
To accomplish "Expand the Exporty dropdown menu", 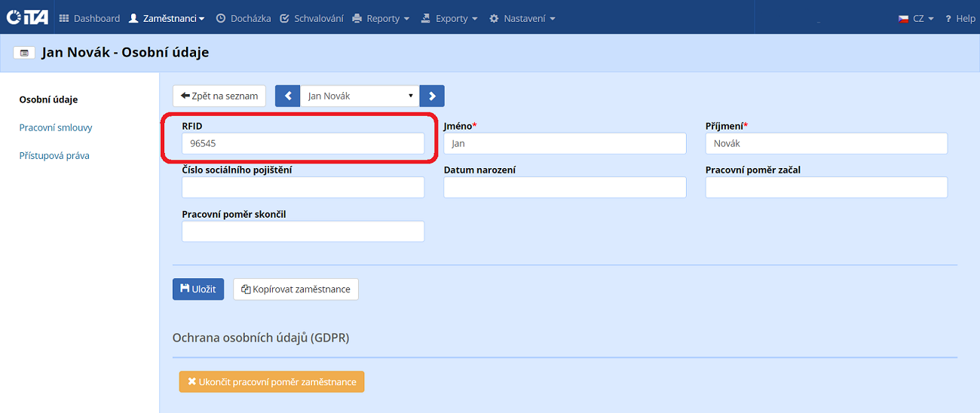I will [x=449, y=18].
